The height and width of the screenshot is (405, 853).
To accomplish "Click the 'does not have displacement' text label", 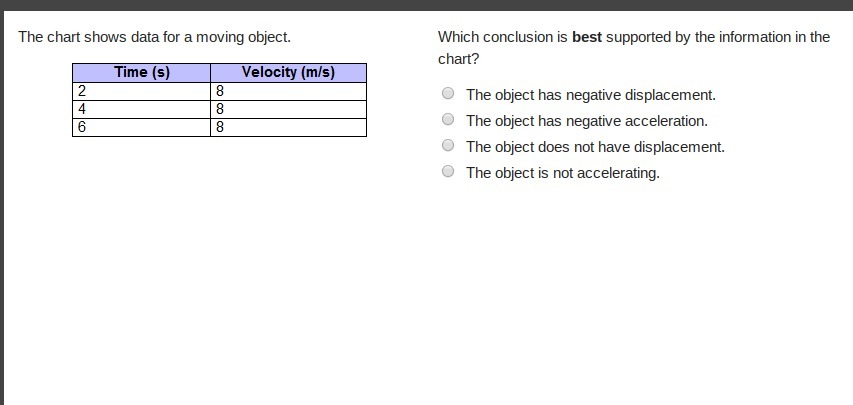I will [x=595, y=147].
